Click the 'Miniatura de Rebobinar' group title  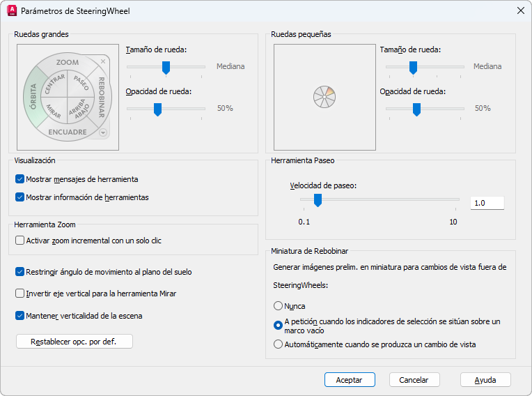pos(309,251)
